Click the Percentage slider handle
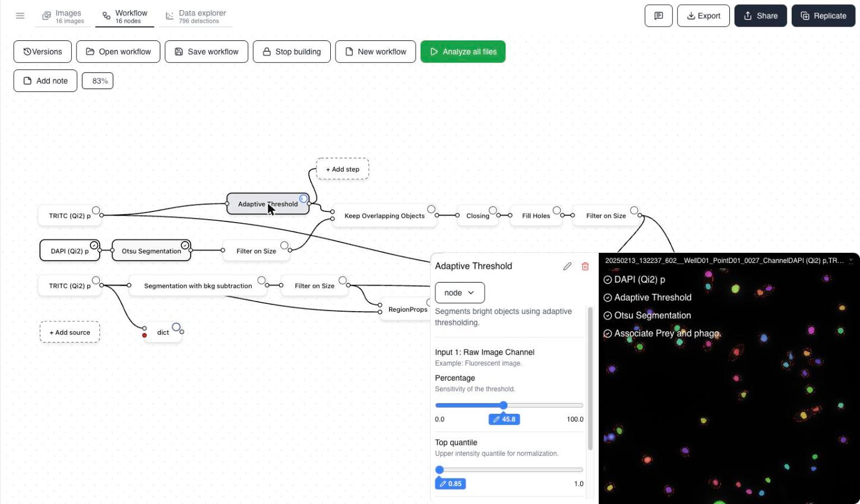 pos(504,405)
